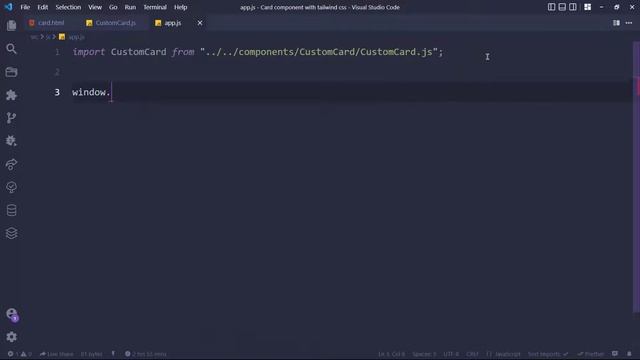Click the time tracker clock status item
Screen dimensions: 640x360
coord(146,354)
